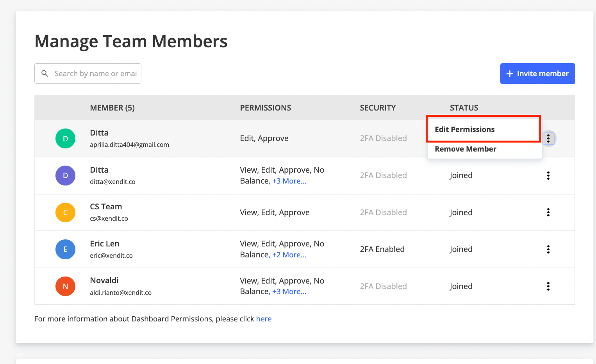Open the 'here' link about Dashboard Permissions

264,319
